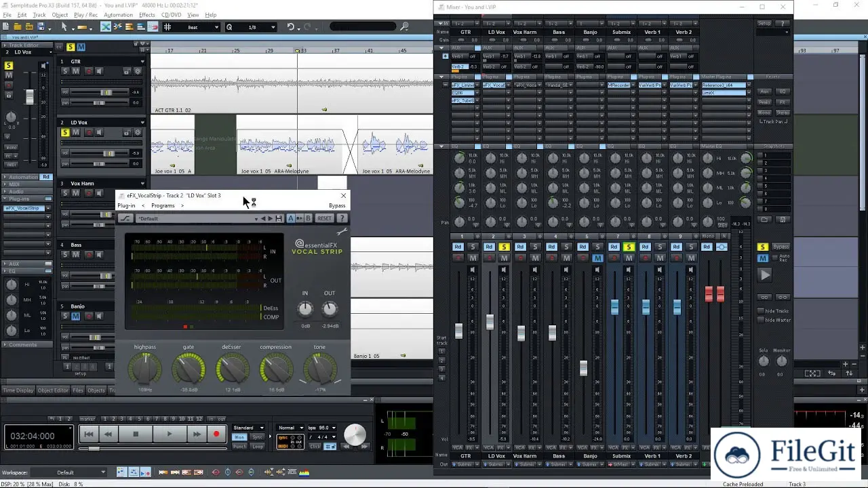Click RESET button in Vocal Strip
The image size is (868, 488).
click(325, 218)
